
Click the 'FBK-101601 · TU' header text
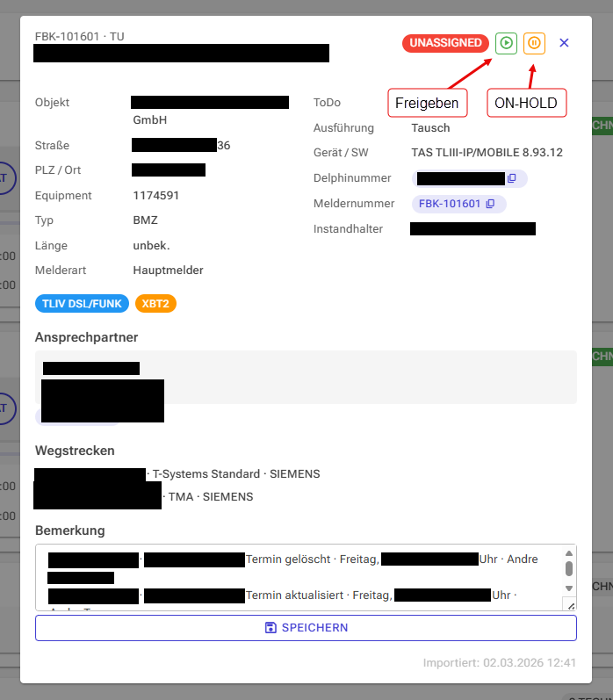[79, 37]
